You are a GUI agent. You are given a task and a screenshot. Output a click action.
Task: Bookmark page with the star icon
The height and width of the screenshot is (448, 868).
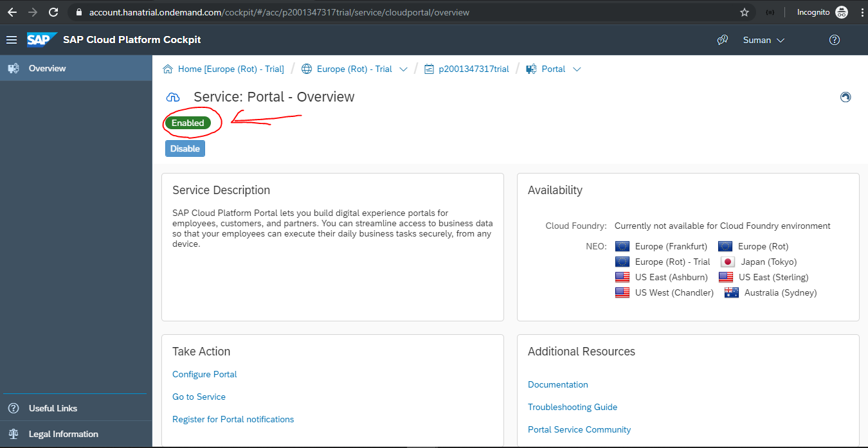745,12
